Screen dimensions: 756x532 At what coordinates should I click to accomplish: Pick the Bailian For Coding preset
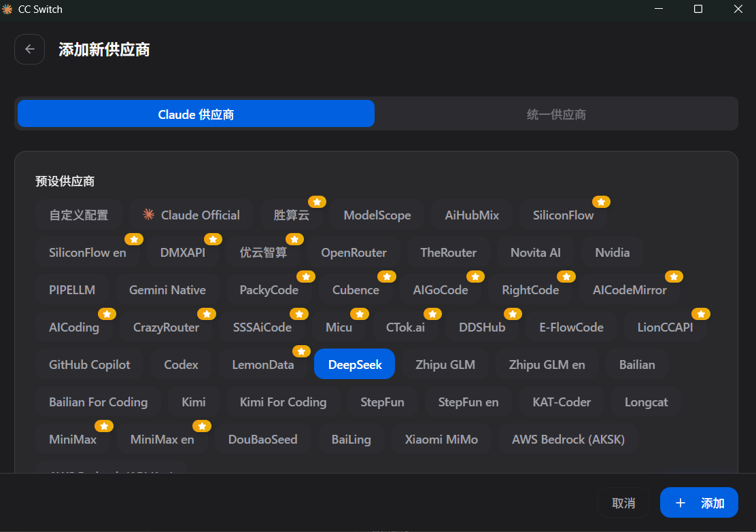click(98, 402)
